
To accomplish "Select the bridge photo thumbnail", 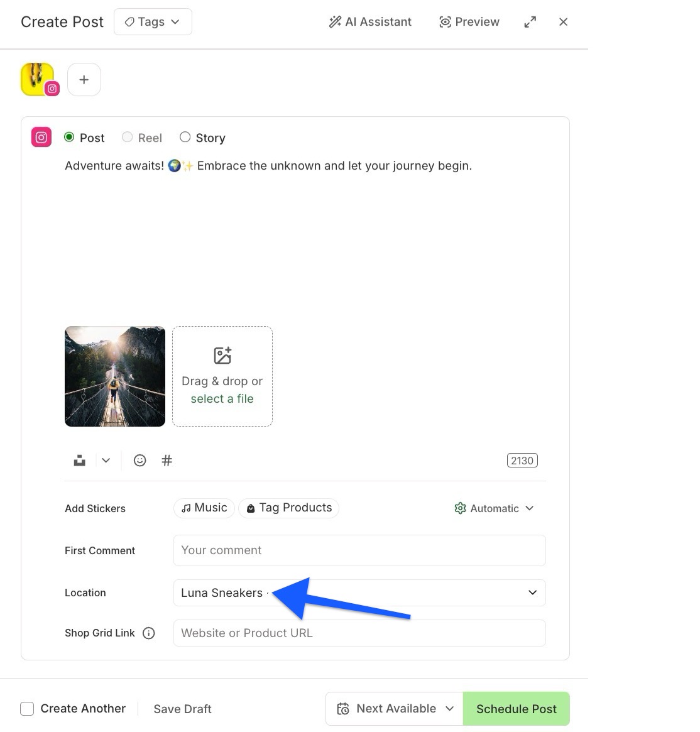I will tap(114, 376).
